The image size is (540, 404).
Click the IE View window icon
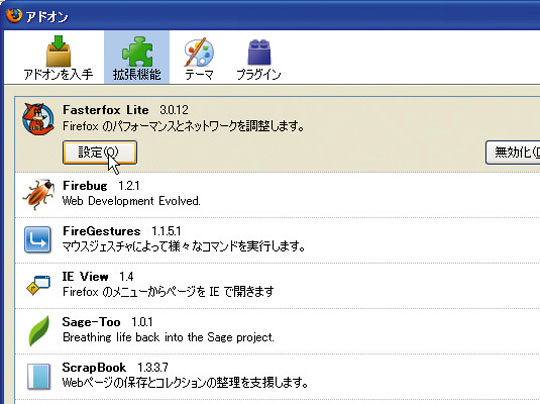(39, 285)
